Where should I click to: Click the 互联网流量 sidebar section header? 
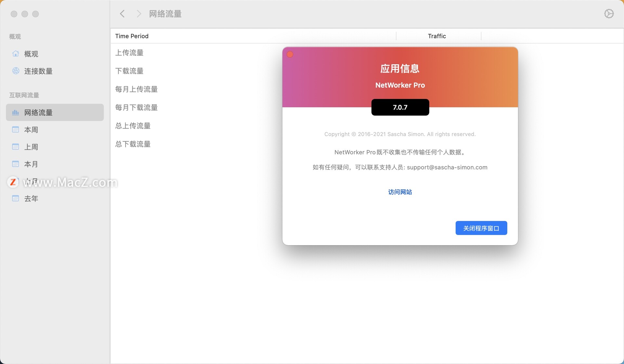(24, 95)
